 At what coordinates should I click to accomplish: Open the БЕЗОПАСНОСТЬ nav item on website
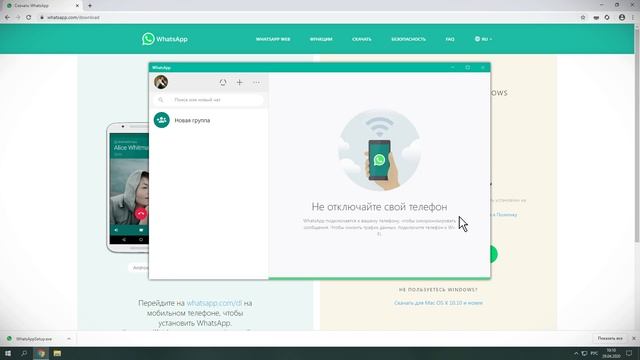(x=409, y=39)
